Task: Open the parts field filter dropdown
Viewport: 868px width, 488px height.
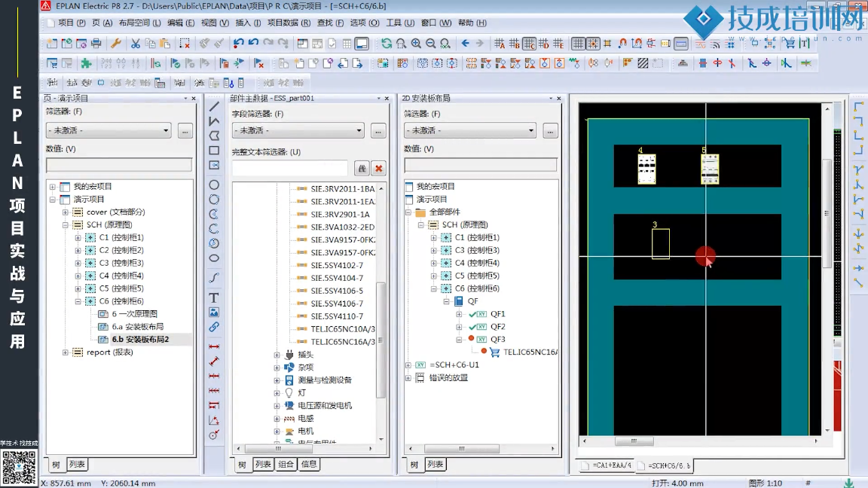Action: coord(359,130)
